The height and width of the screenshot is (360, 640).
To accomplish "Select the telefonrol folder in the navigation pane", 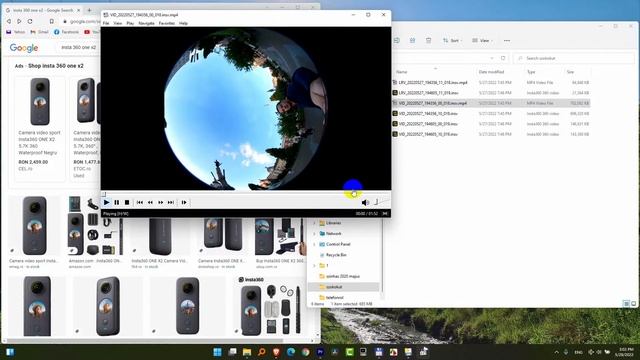I will pos(334,298).
